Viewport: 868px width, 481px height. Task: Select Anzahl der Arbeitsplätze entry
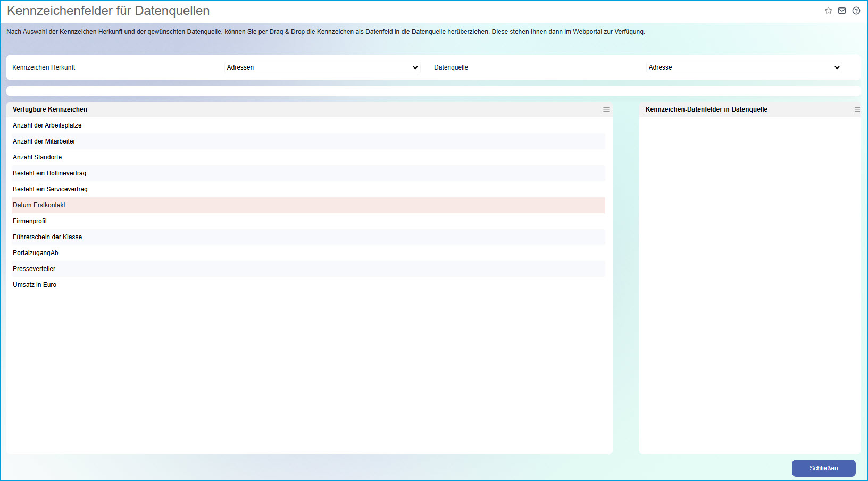[47, 125]
